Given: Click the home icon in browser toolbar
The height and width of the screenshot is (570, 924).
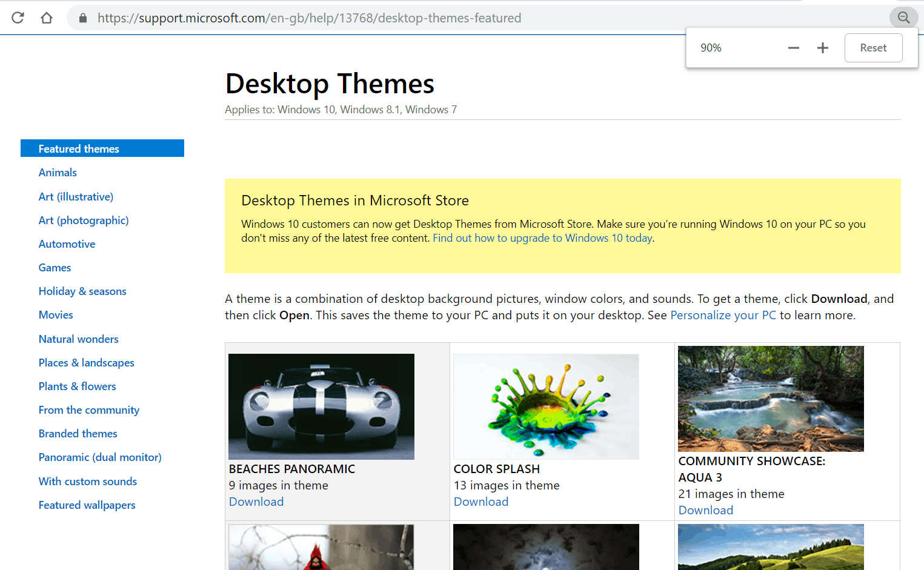Looking at the screenshot, I should tap(47, 18).
